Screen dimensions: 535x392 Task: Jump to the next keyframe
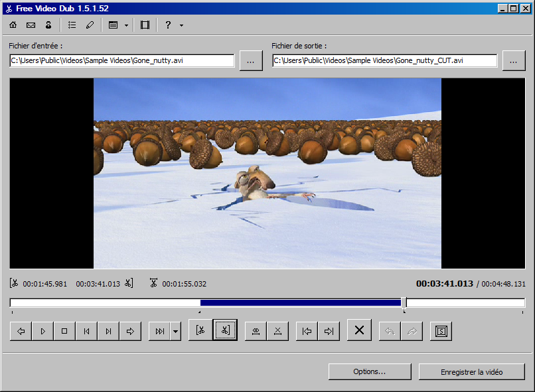(159, 331)
